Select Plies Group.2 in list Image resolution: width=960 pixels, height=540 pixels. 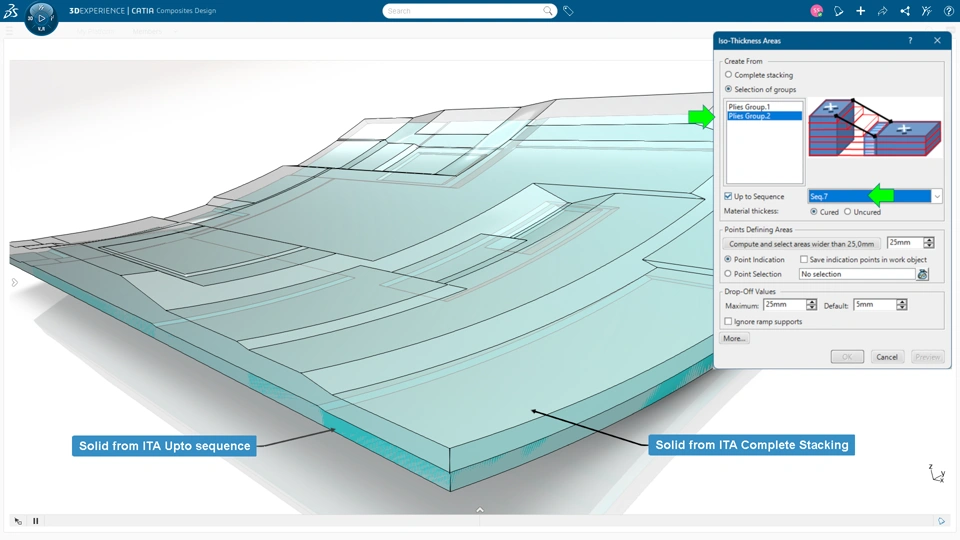coord(764,116)
